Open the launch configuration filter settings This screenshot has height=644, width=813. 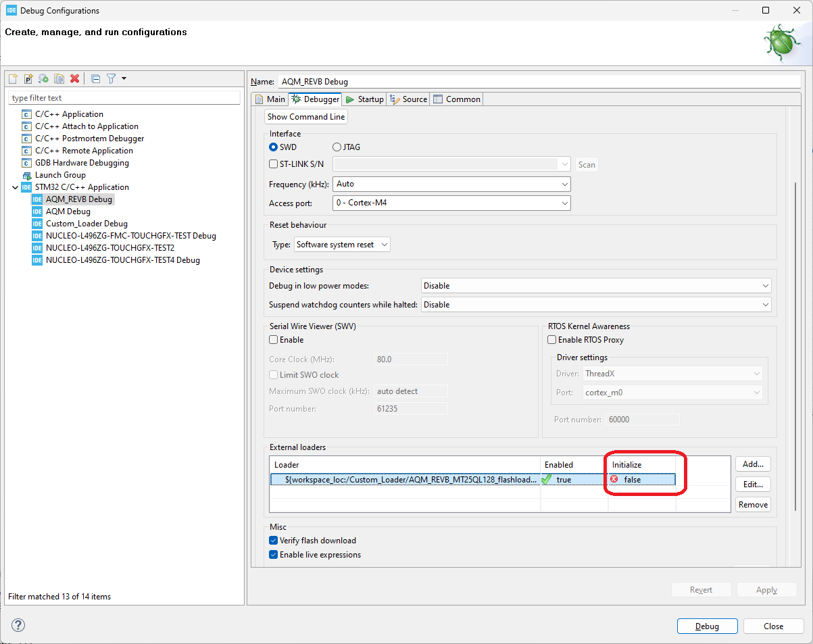click(111, 78)
